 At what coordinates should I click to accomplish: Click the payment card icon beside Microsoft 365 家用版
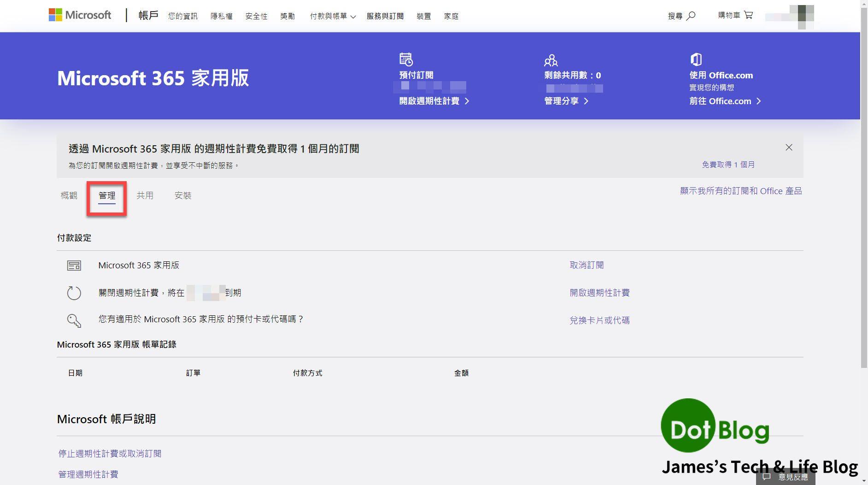(x=74, y=266)
